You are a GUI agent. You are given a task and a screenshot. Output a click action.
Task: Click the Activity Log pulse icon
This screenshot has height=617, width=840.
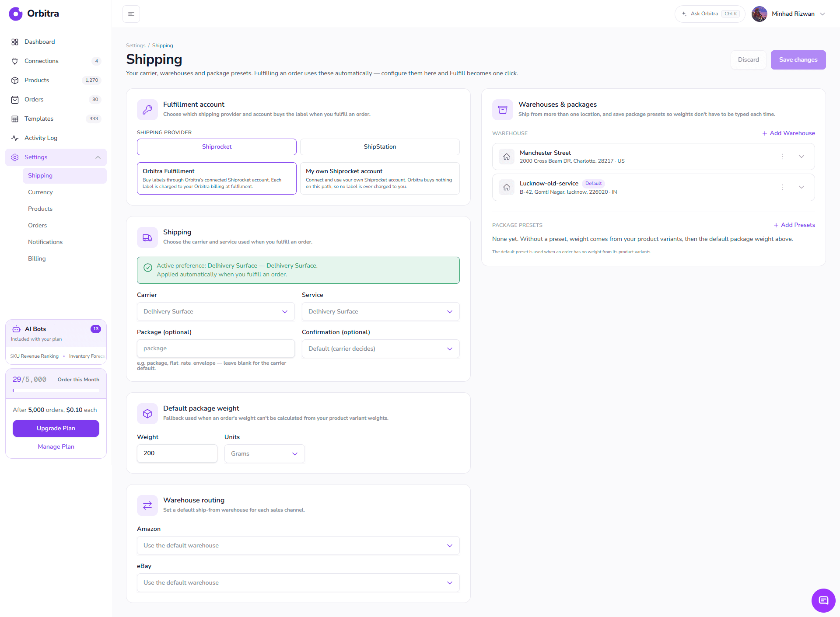pyautogui.click(x=15, y=138)
